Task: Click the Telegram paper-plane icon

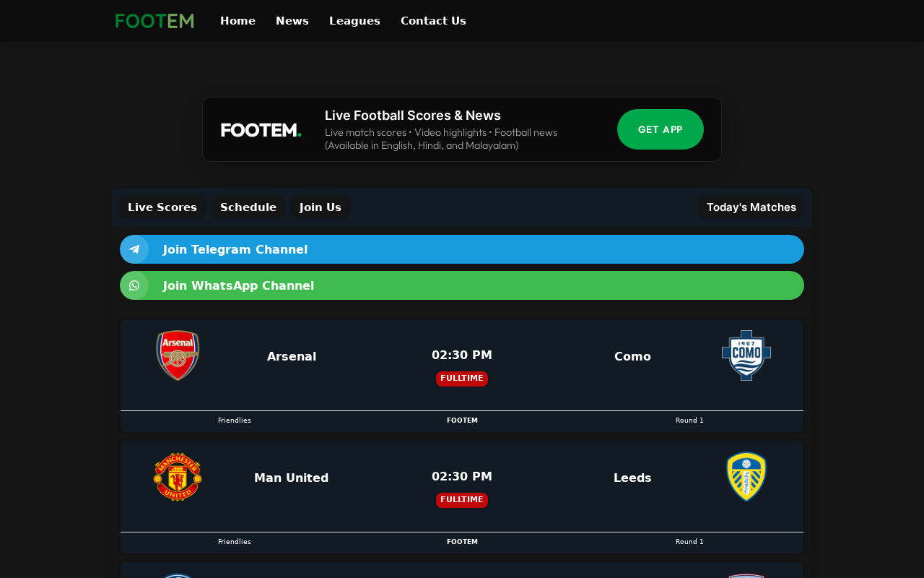Action: point(134,249)
